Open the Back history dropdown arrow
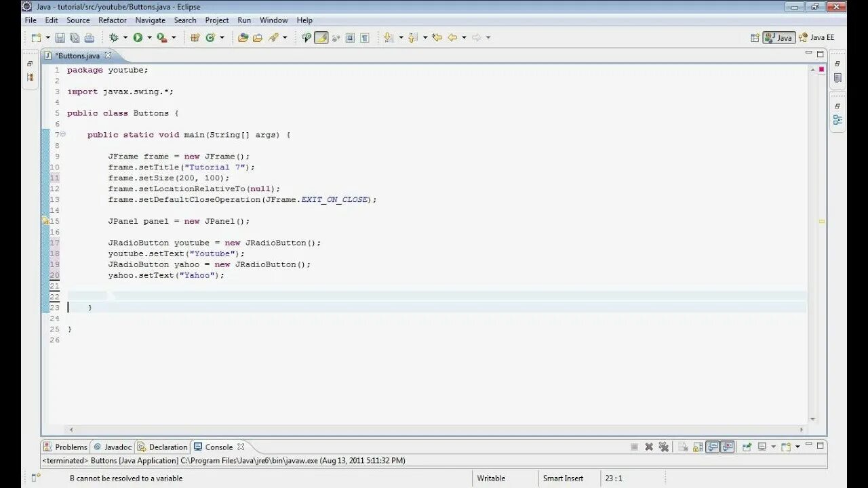Viewport: 868px width, 488px height. coord(464,38)
